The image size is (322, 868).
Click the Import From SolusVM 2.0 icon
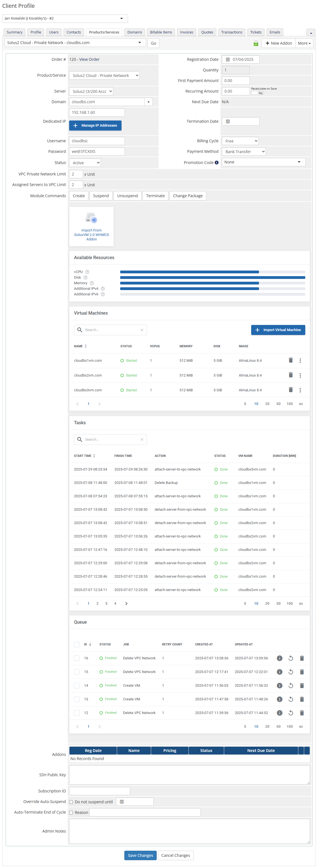coord(91,218)
